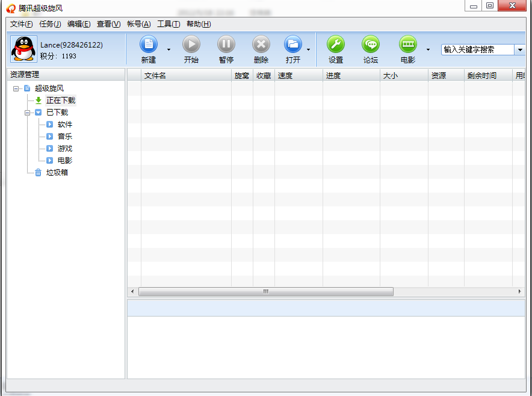This screenshot has width=532, height=396.
Task: Collapse the 已下载 tree node
Action: (27, 113)
